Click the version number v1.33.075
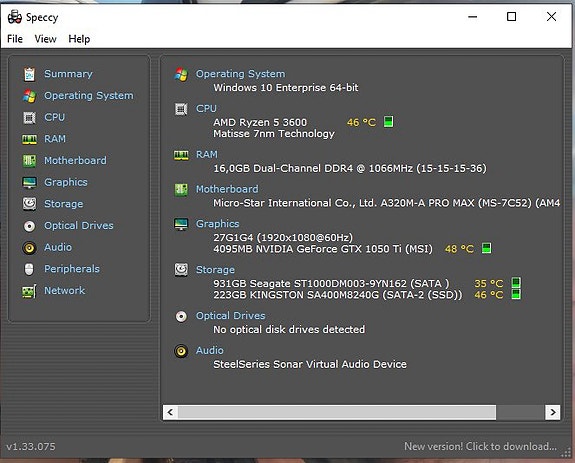This screenshot has width=575, height=463. tap(31, 447)
